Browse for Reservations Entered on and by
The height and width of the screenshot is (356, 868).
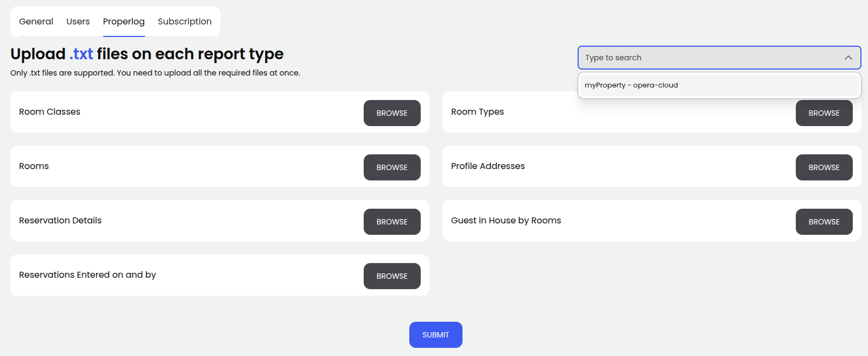(x=392, y=276)
